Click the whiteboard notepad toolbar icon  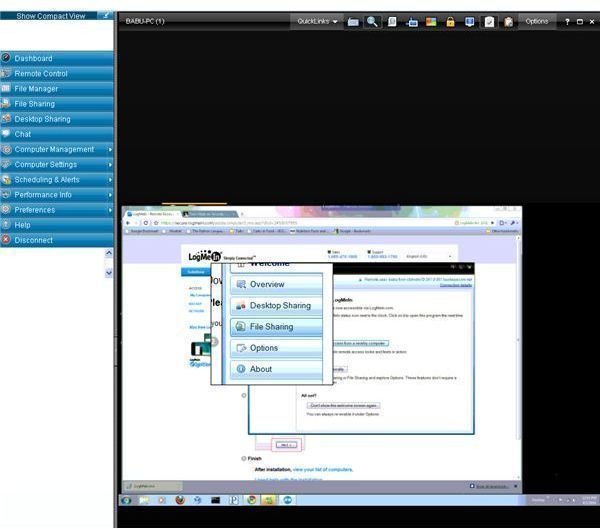489,22
